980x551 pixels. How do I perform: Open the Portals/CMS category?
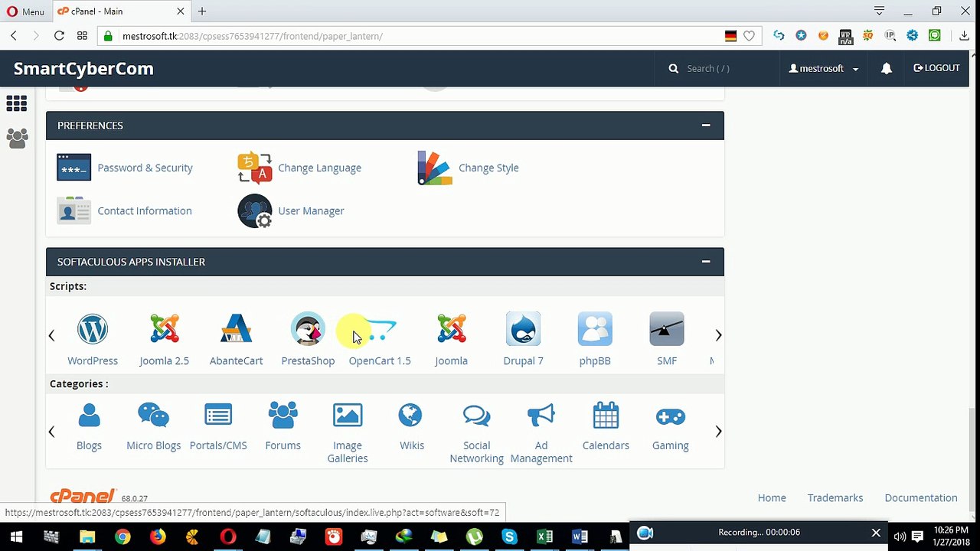(218, 416)
